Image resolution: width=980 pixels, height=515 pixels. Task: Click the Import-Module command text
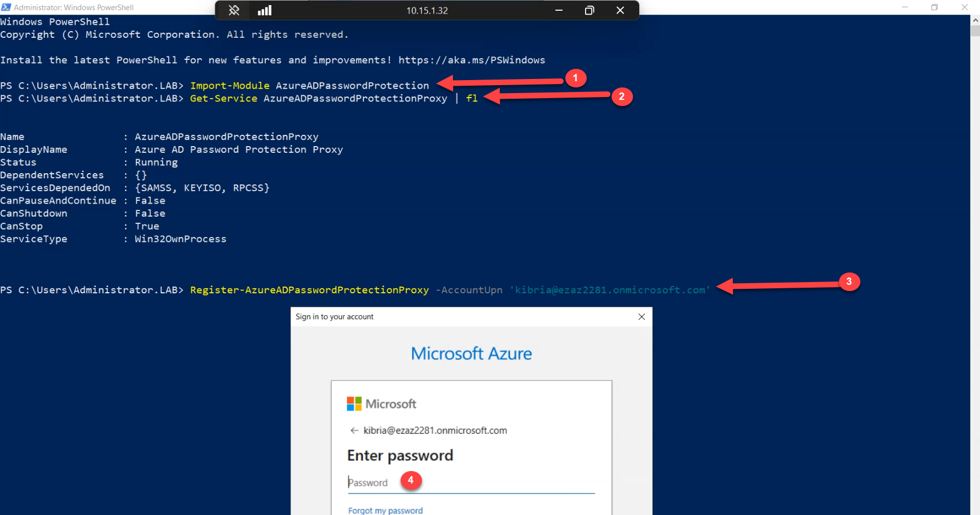[230, 85]
